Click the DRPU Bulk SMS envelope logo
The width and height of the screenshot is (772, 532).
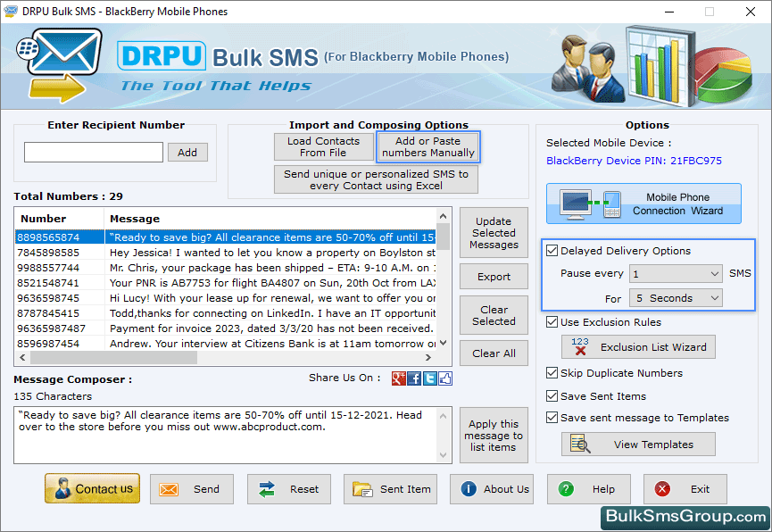(x=60, y=64)
